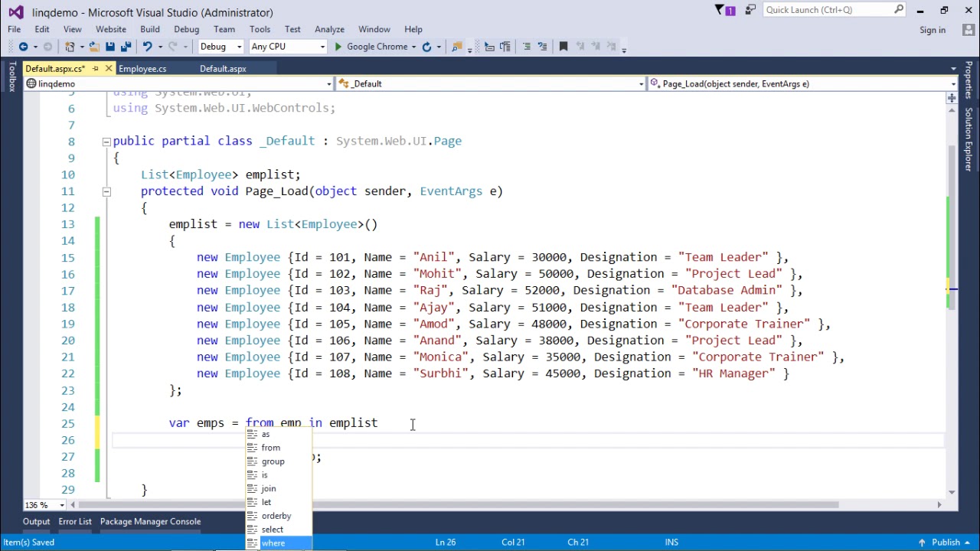
Task: Switch to the Default.aspx tab
Action: pos(223,69)
